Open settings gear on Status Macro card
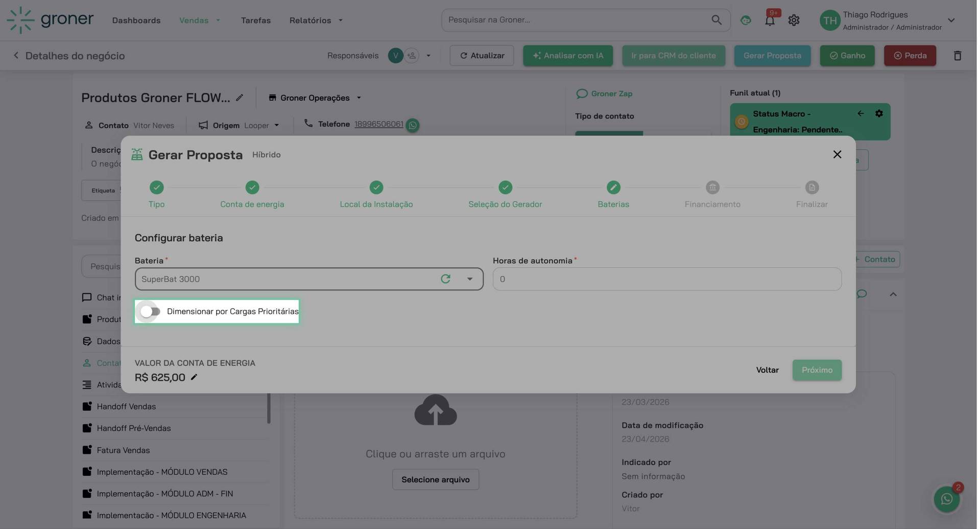Viewport: 980px width, 529px height. (879, 113)
